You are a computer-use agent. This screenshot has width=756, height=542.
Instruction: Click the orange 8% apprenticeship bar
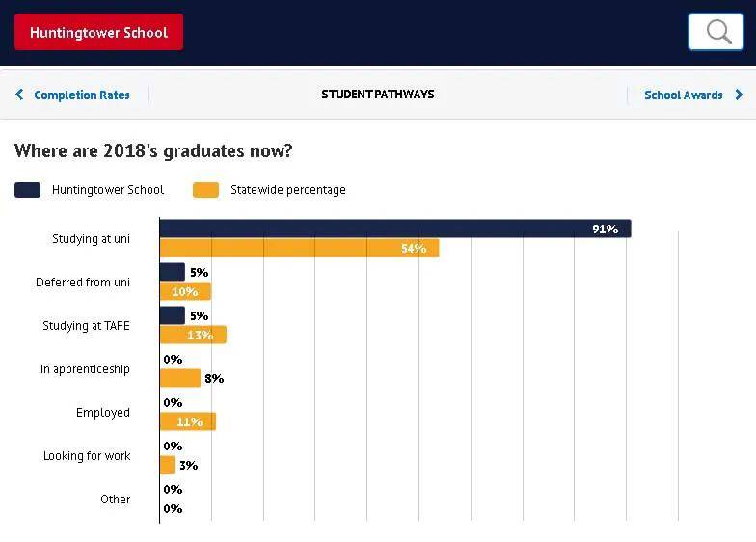(180, 378)
